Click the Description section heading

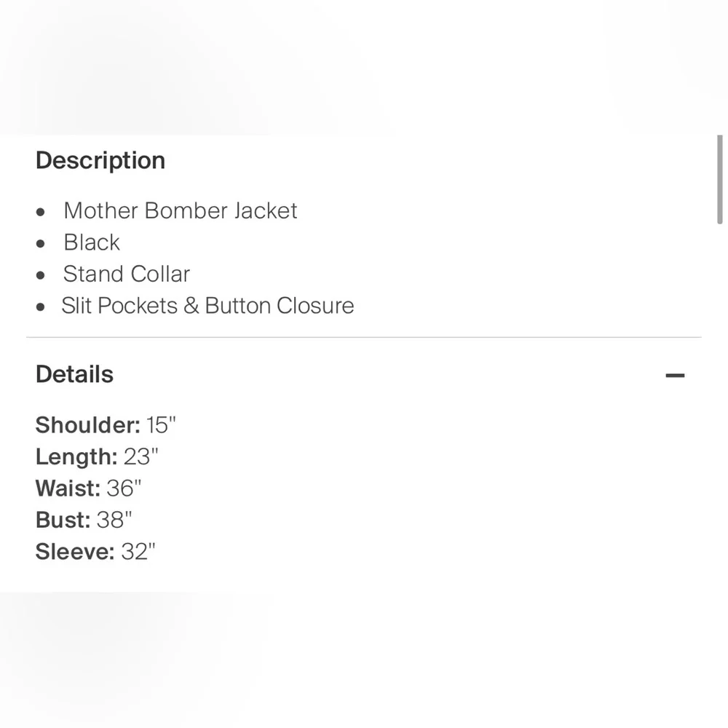[x=100, y=161]
